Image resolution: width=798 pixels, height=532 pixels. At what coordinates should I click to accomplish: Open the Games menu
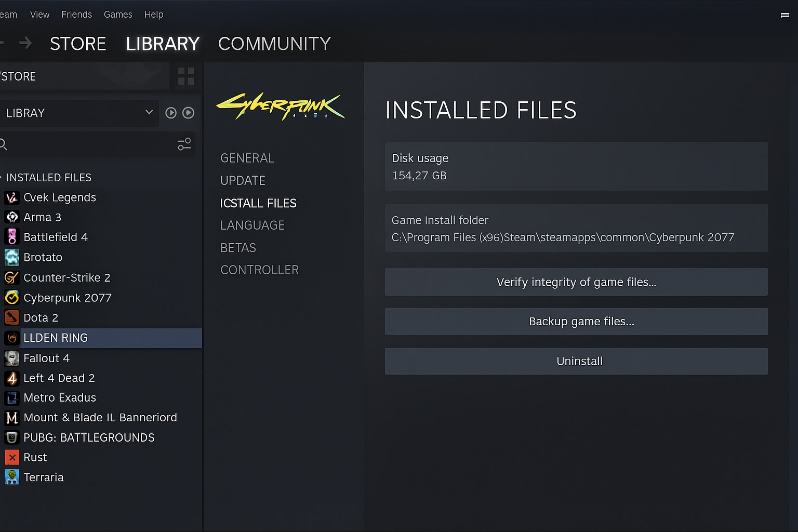(x=118, y=15)
